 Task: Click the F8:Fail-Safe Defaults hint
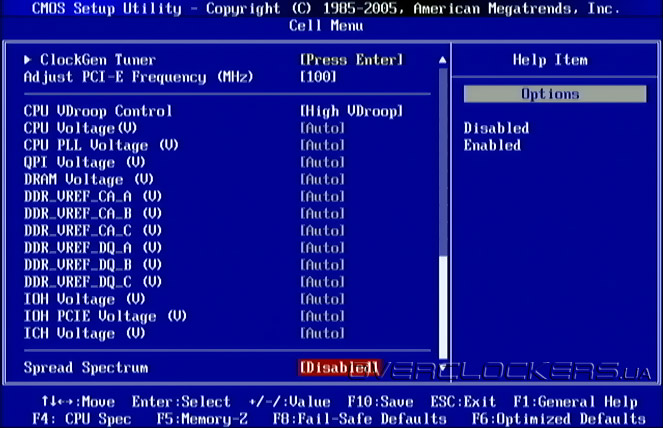point(360,419)
